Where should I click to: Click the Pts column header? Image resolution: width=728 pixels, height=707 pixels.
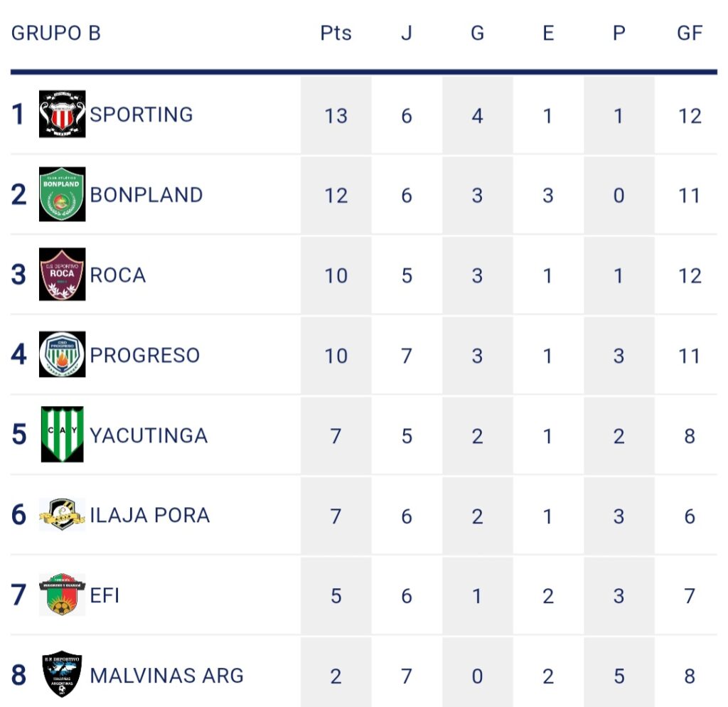(x=336, y=33)
